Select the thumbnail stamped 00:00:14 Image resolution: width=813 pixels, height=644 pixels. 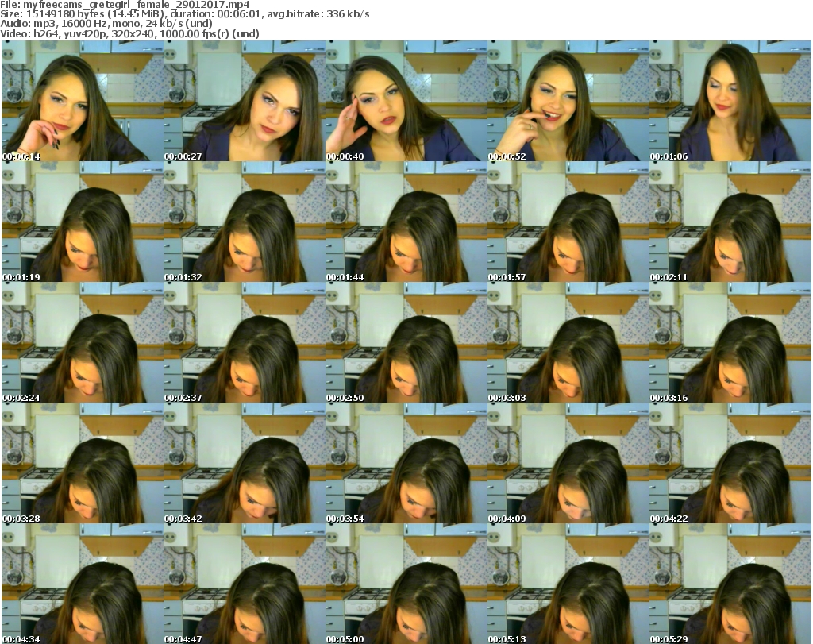(83, 101)
